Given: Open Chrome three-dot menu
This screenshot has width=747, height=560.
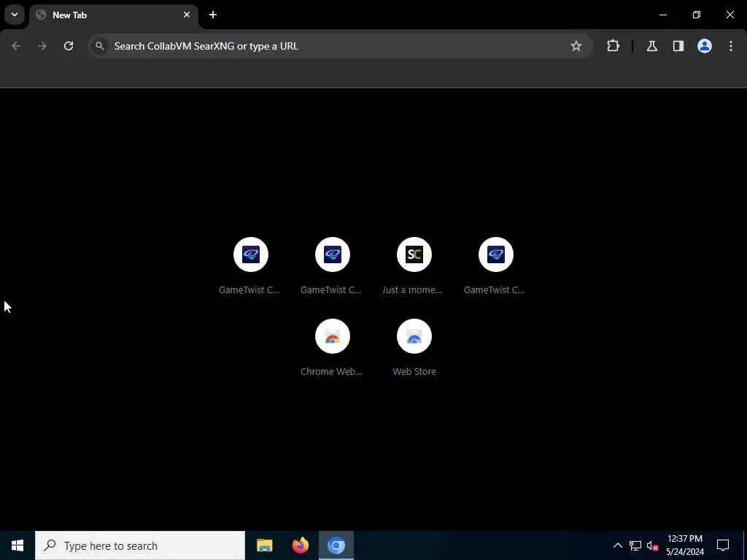Looking at the screenshot, I should pos(731,46).
